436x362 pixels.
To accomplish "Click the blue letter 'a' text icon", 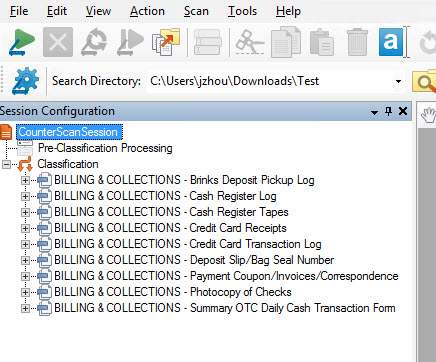I will point(391,42).
